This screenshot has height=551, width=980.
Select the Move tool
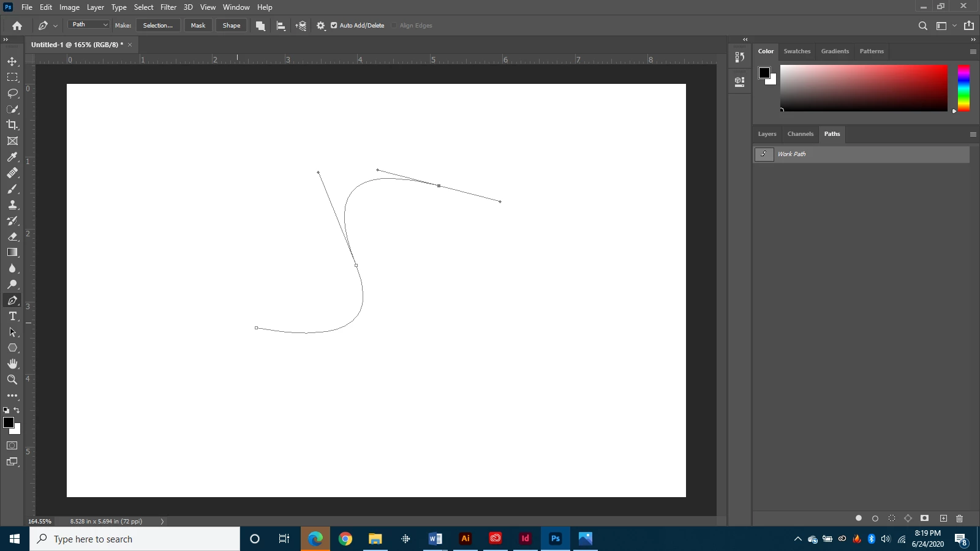pos(12,61)
